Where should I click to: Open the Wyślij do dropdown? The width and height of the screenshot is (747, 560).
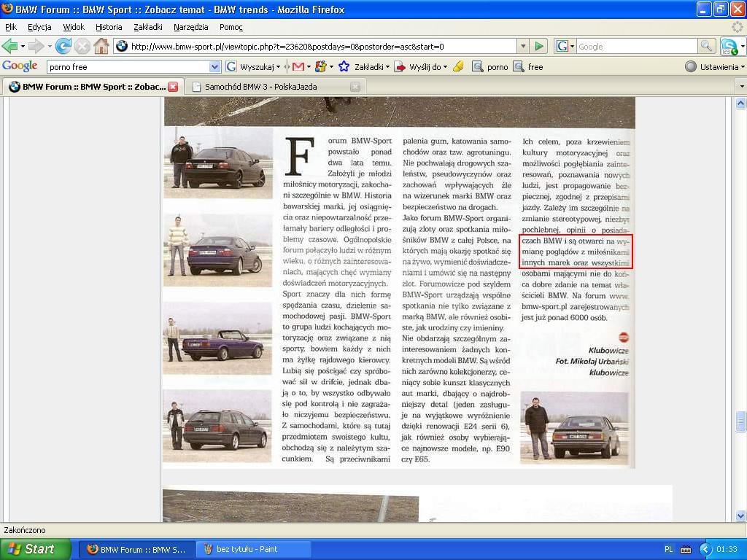tap(421, 66)
